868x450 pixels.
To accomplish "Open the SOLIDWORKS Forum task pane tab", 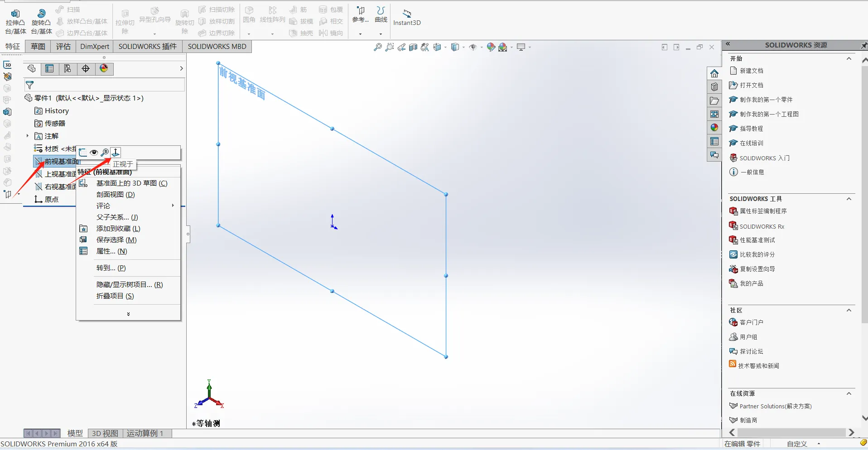I will click(714, 155).
